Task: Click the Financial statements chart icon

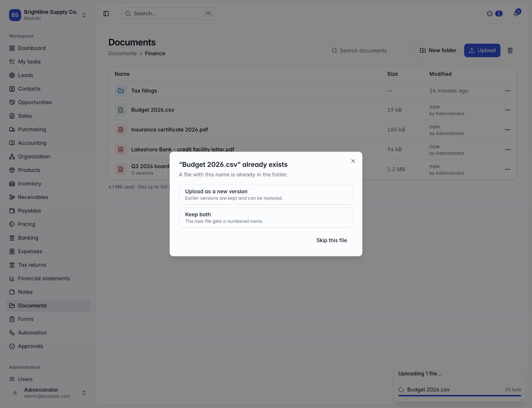Action: [x=12, y=279]
